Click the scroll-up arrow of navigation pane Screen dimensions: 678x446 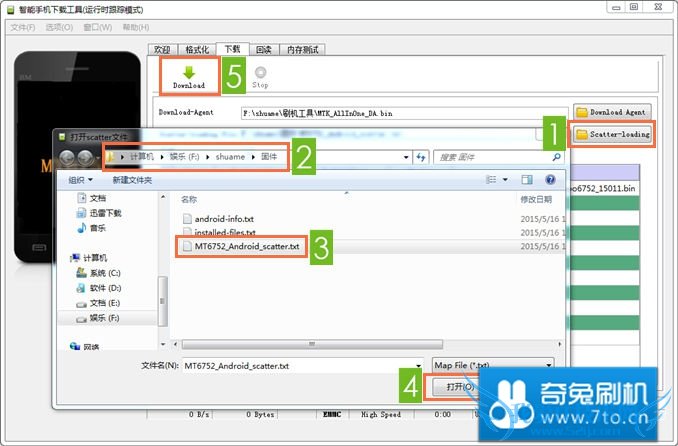(x=163, y=197)
